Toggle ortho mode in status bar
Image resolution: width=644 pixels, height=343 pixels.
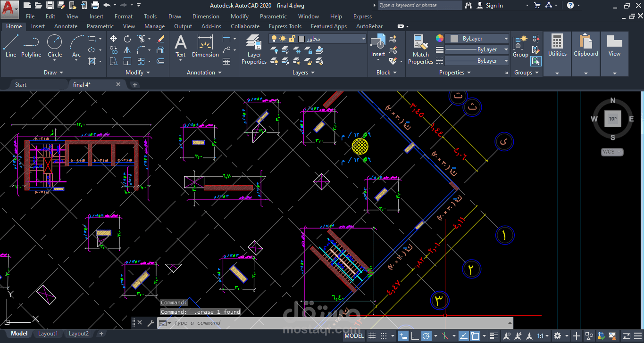pos(415,336)
